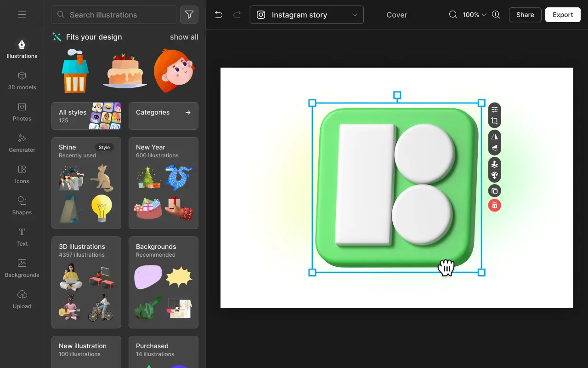Flip the selected illustration vertically

(x=494, y=148)
